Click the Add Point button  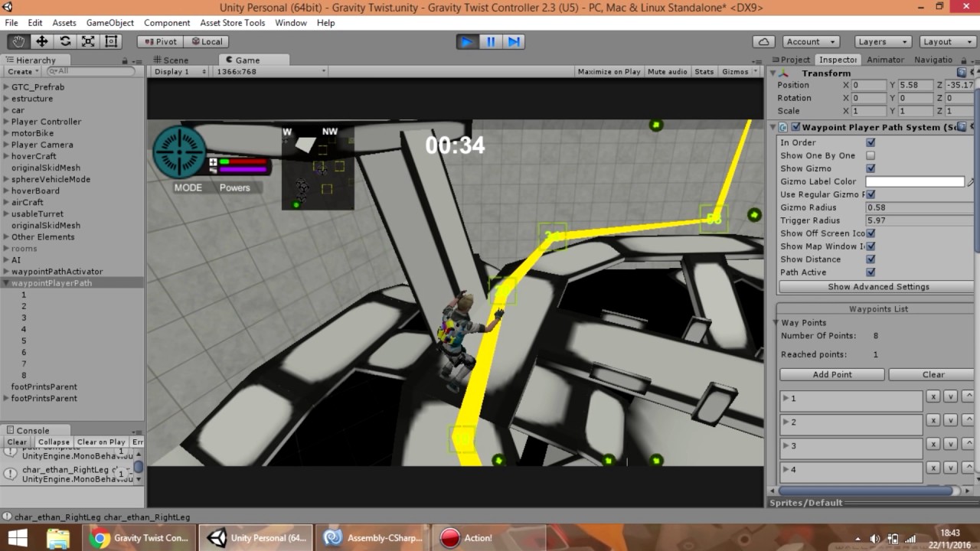tap(832, 374)
